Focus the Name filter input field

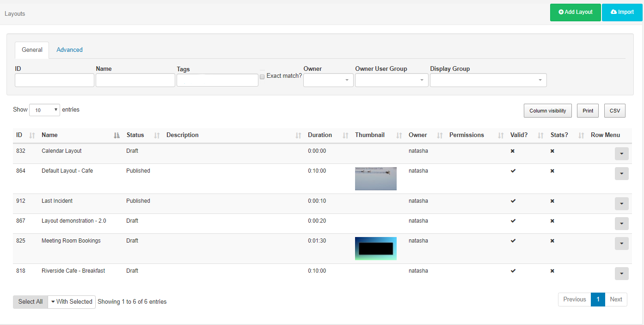click(135, 80)
